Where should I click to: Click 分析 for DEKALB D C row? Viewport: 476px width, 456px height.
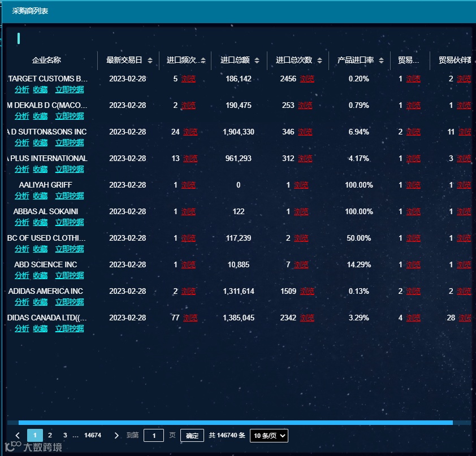[x=22, y=116]
